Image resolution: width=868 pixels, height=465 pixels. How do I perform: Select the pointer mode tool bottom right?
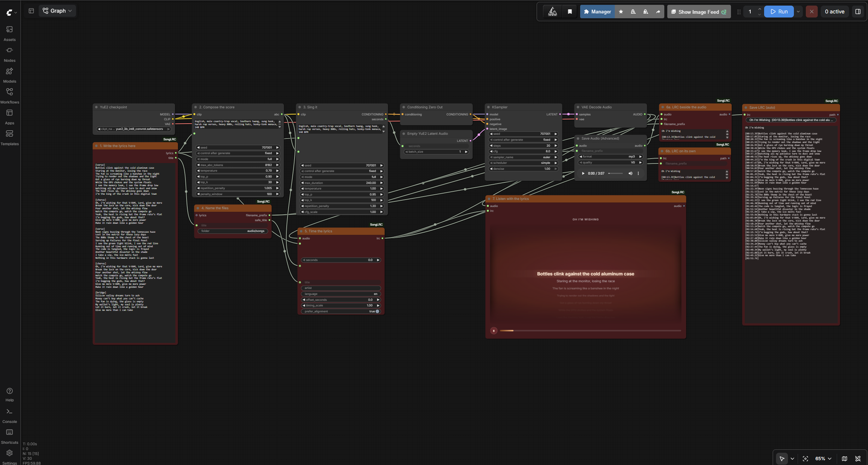[x=782, y=458]
